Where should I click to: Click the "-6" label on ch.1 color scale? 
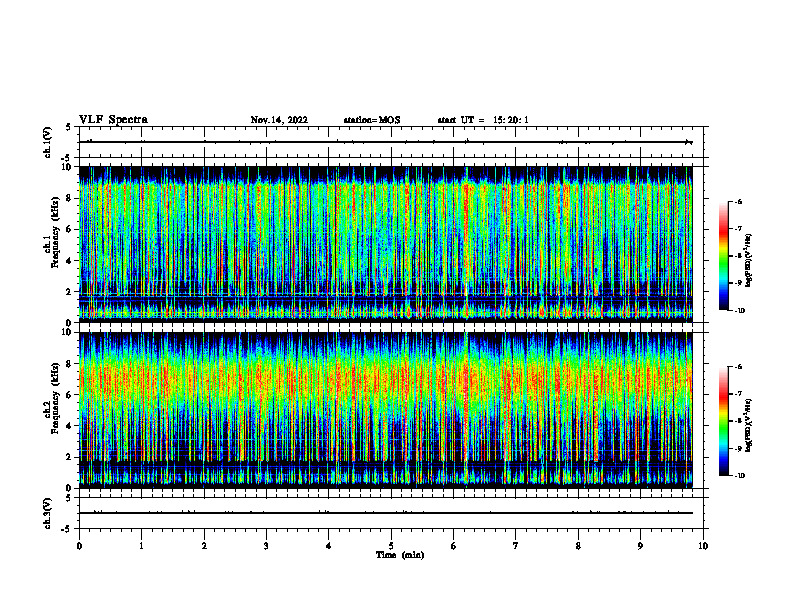(738, 201)
